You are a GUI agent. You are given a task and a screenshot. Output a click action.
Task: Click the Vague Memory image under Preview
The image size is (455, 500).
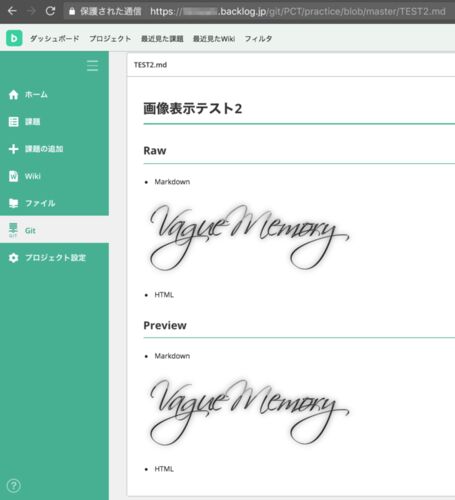click(x=249, y=411)
